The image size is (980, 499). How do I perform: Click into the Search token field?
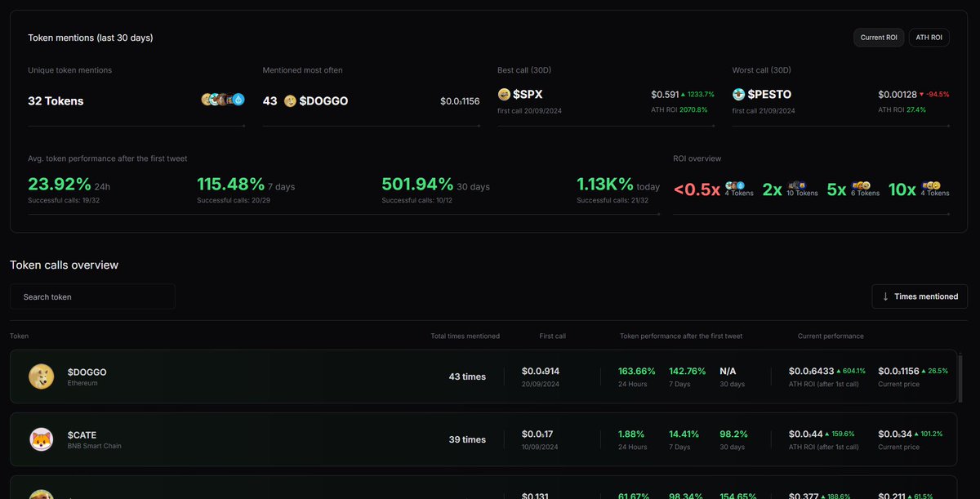point(92,296)
